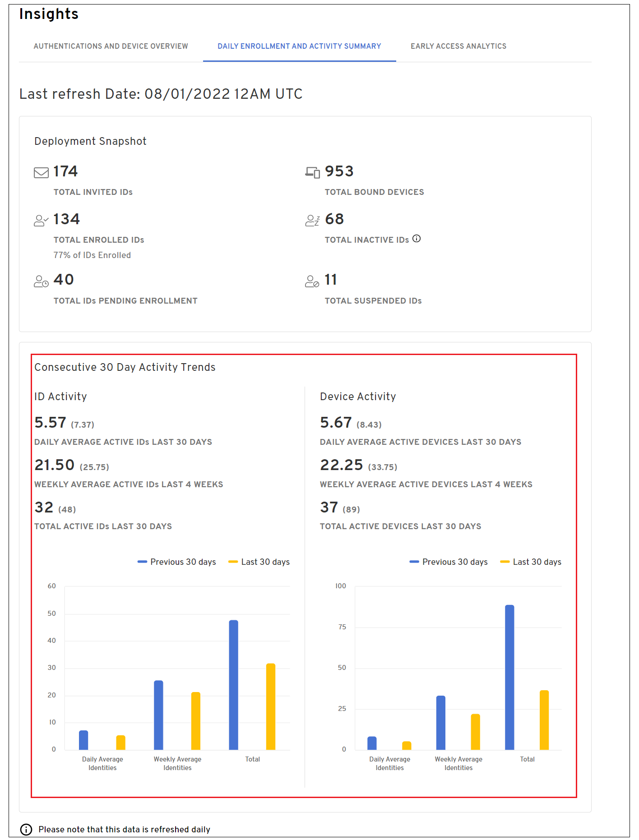
Task: Click the 953 Total Bound Devices value
Action: point(339,171)
